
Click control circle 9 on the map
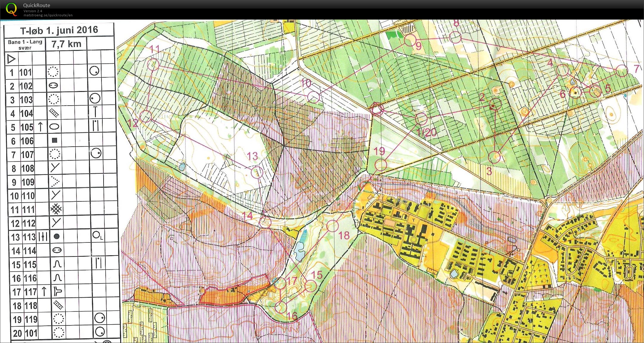(x=410, y=40)
